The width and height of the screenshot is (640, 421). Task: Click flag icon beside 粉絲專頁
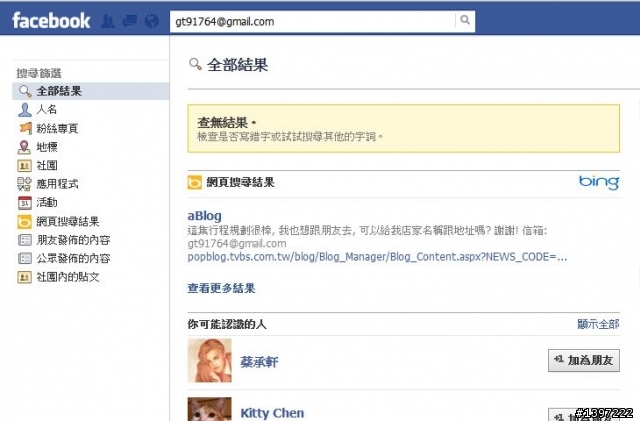pyautogui.click(x=24, y=128)
